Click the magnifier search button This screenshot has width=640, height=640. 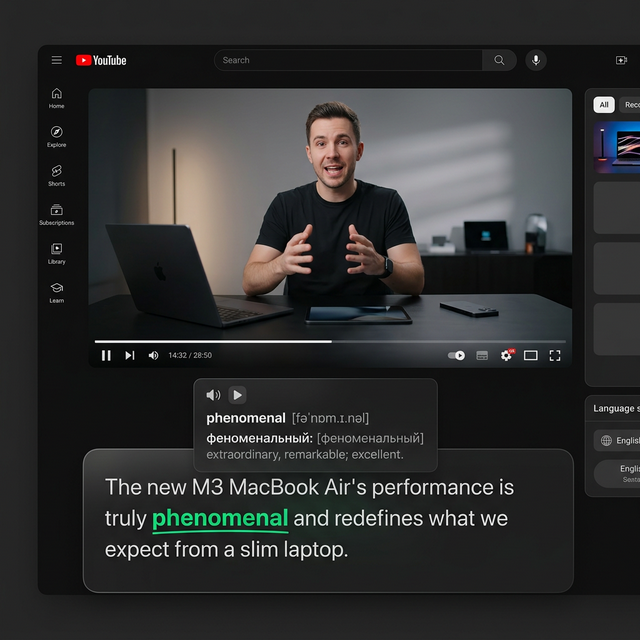click(499, 60)
